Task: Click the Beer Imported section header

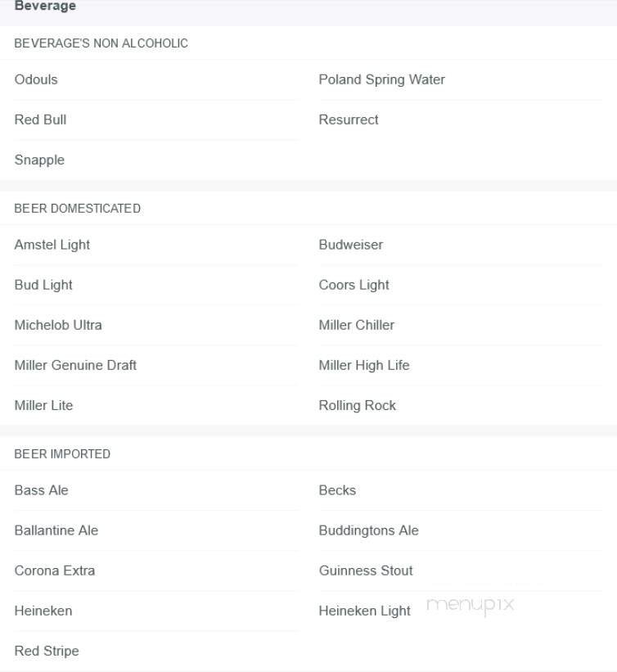Action: click(x=62, y=454)
